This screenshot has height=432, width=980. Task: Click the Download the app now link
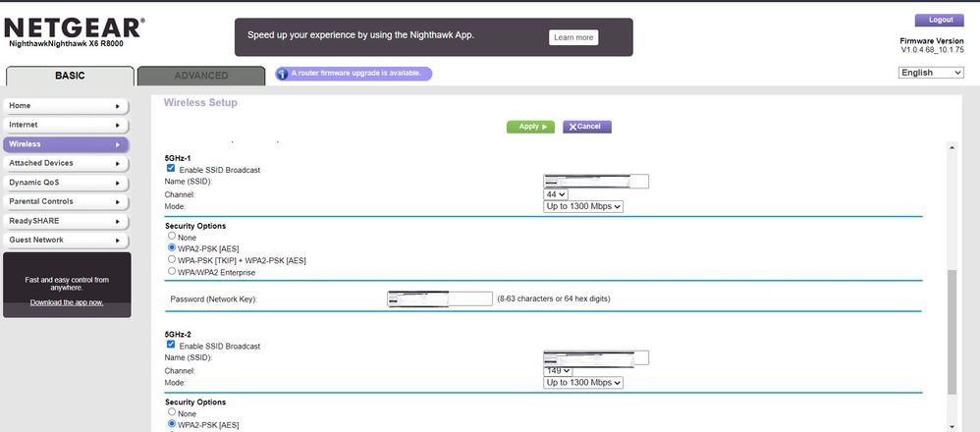(x=67, y=302)
